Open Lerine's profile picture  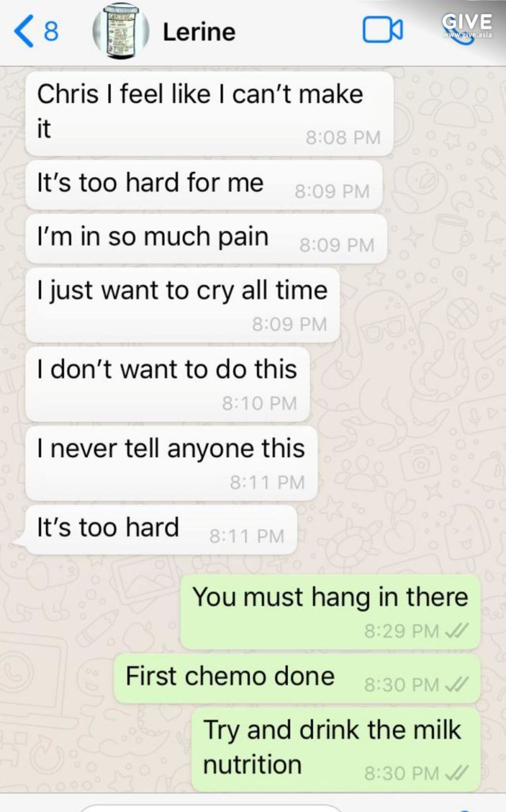121,33
